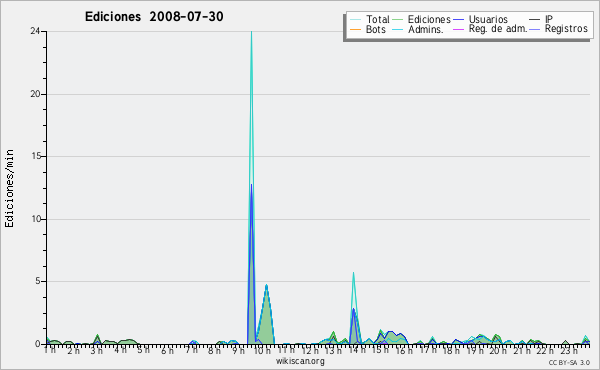Click the Reg. de adm. magenta legend line
600x370 pixels.
pos(458,29)
